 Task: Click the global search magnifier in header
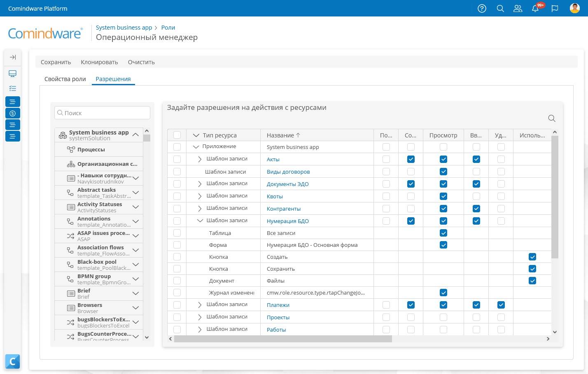[x=500, y=8]
